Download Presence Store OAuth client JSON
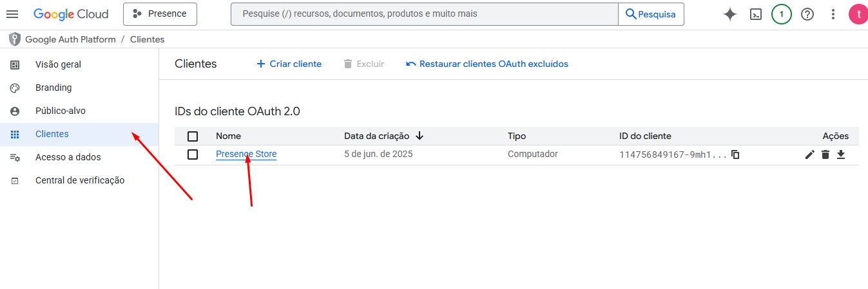 point(841,154)
